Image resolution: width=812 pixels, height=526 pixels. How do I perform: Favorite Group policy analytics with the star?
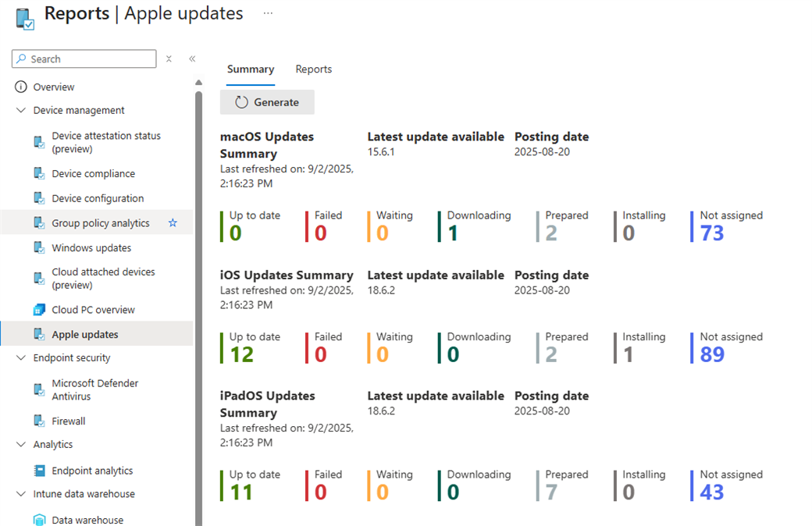tap(173, 223)
